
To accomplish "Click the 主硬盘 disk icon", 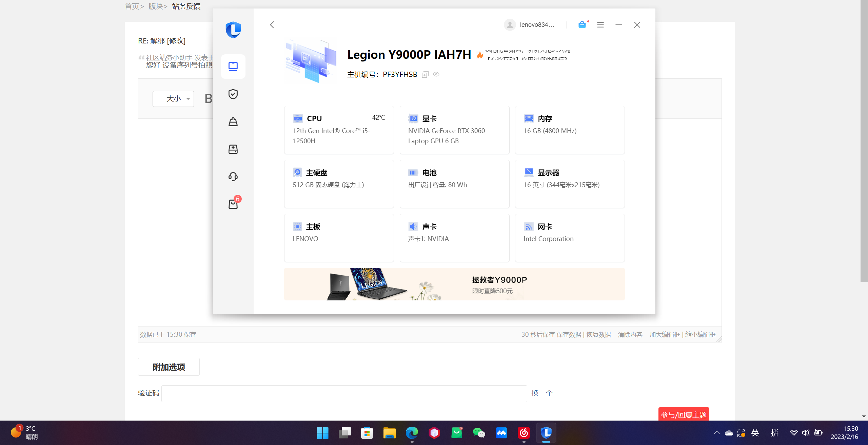I will point(297,172).
